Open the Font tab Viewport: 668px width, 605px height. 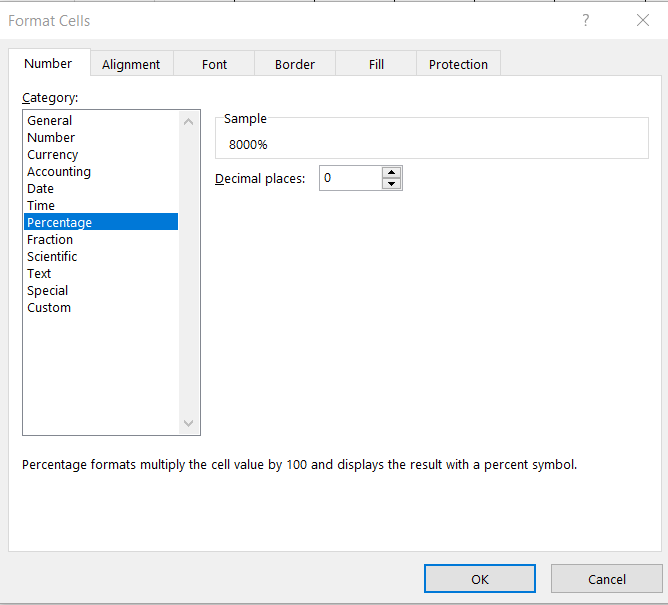pyautogui.click(x=214, y=64)
